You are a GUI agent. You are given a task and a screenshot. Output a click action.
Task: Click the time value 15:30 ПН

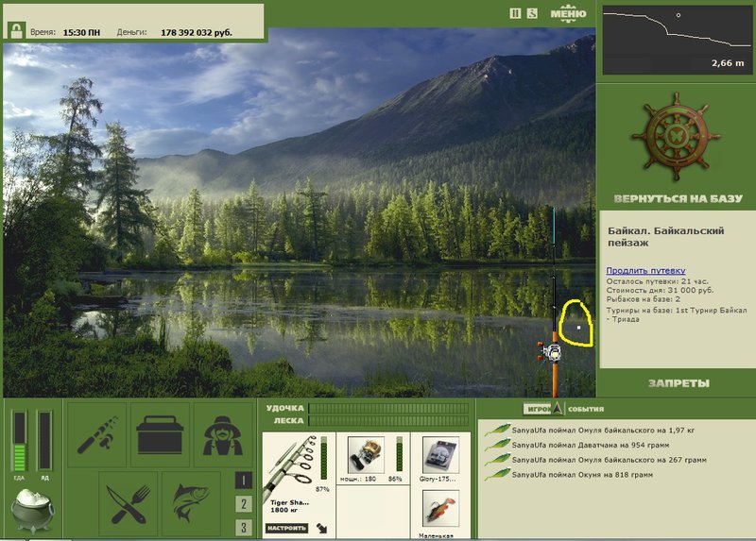(81, 33)
